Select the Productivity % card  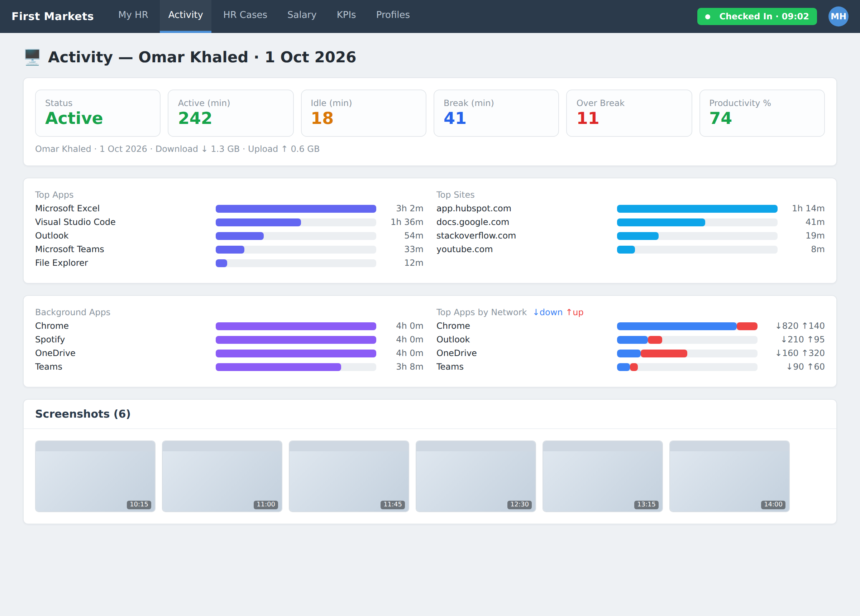point(761,113)
